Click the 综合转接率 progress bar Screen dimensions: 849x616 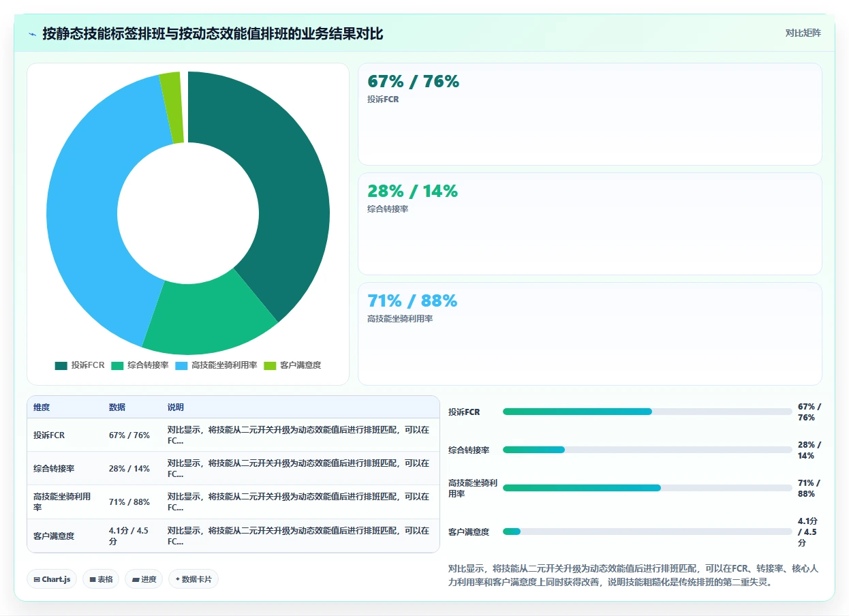647,450
